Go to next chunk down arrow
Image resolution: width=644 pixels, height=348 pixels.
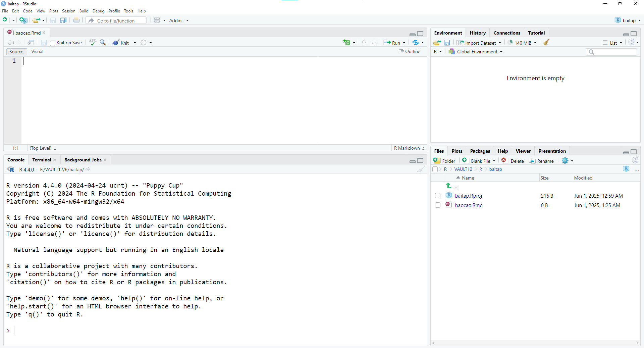(374, 43)
